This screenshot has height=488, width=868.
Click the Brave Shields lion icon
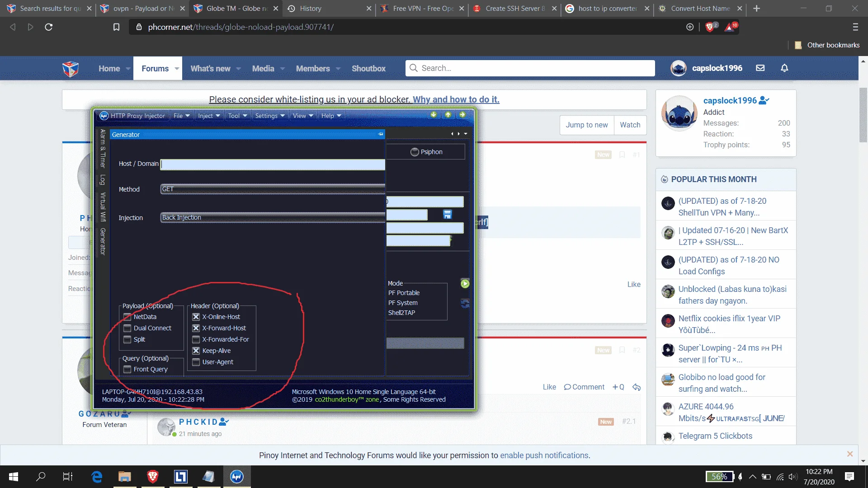[710, 27]
